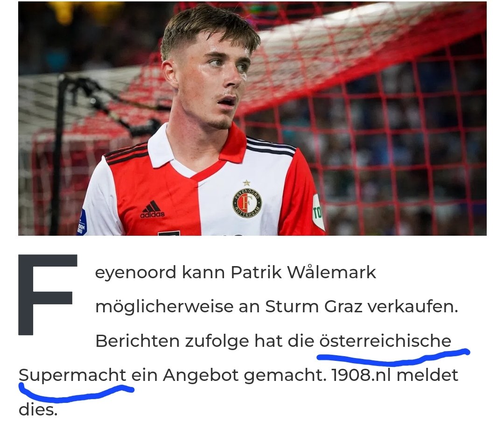The height and width of the screenshot is (443, 504).
Task: Click the blue underline beneath österreichische
Action: pyautogui.click(x=393, y=357)
